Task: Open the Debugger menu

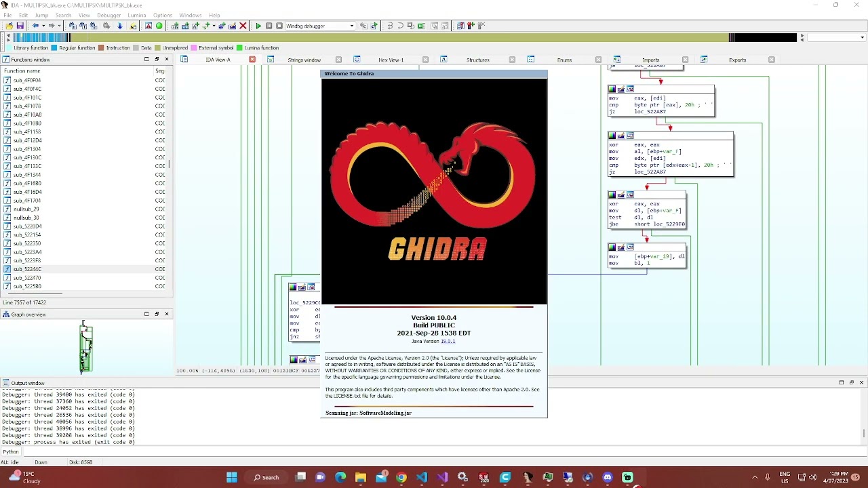Action: click(108, 15)
